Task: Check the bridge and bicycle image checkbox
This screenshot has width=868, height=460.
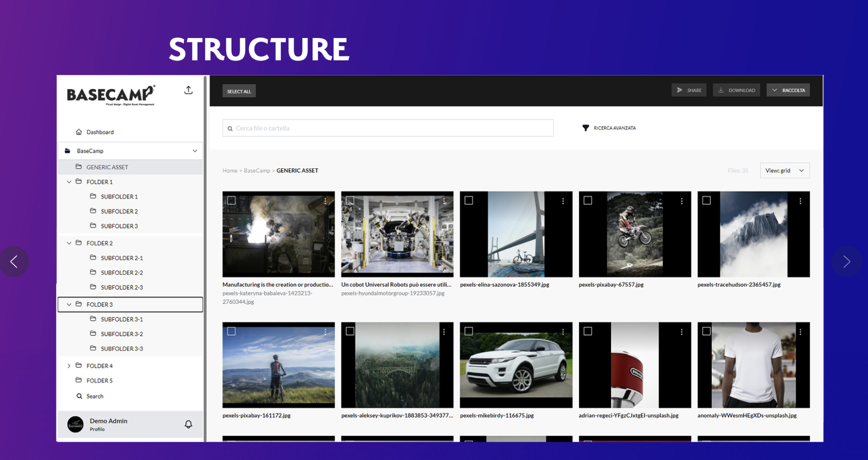Action: 469,201
